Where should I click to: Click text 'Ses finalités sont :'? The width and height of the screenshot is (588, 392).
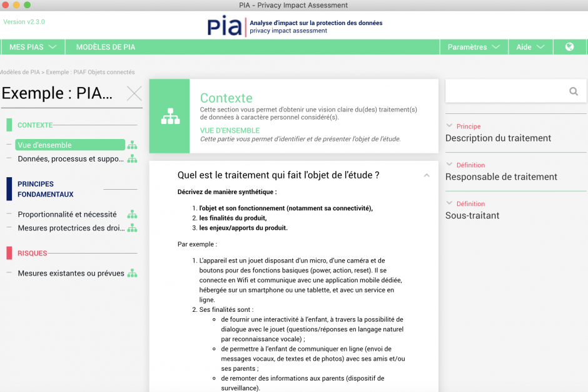point(226,310)
